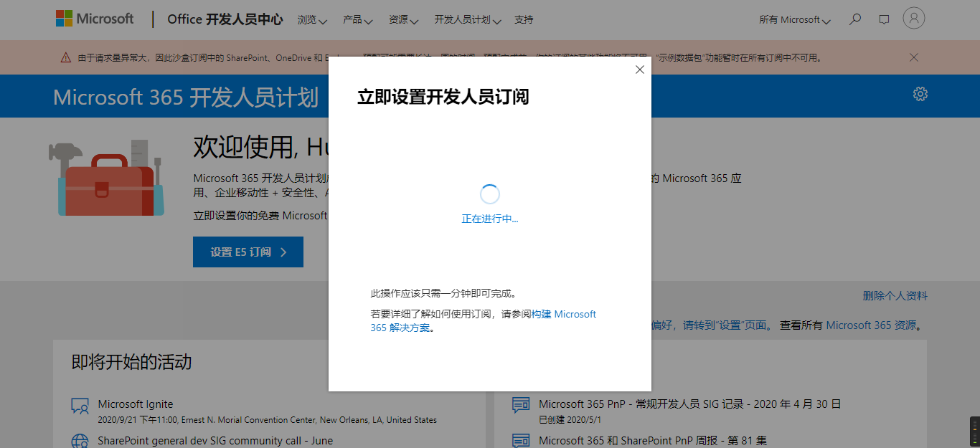Open the settings gear icon
The width and height of the screenshot is (980, 448).
[920, 94]
